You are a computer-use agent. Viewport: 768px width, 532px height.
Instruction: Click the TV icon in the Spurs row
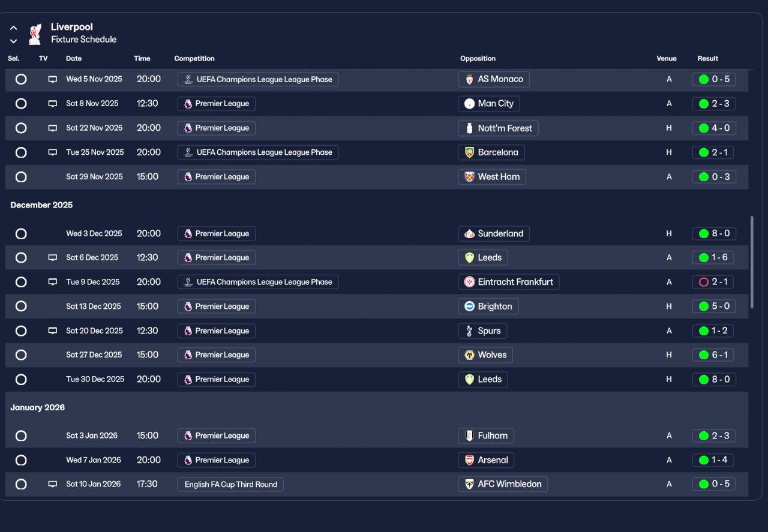point(53,331)
